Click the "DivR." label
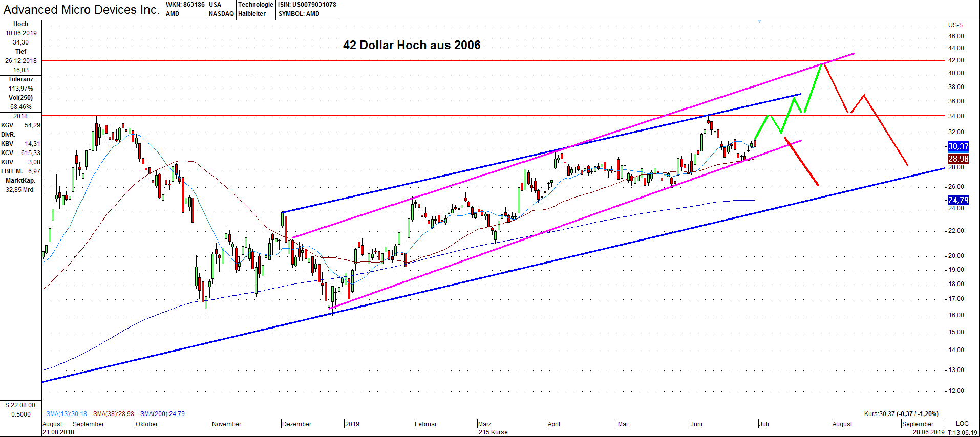Viewport: 980px width, 437px height. pos(8,135)
